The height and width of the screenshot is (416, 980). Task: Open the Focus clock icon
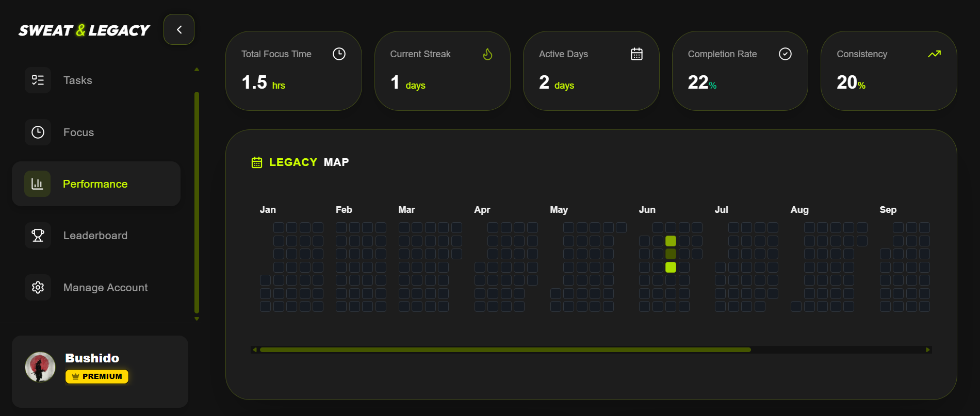pyautogui.click(x=38, y=132)
